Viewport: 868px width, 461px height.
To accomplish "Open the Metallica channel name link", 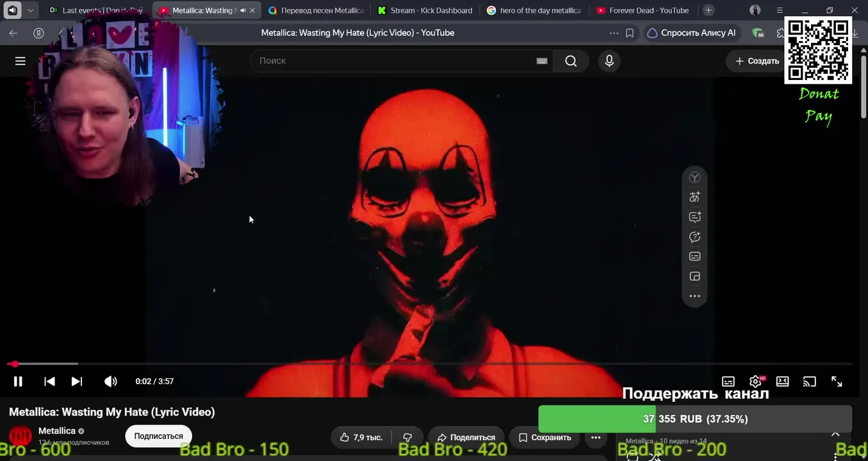I will [57, 431].
